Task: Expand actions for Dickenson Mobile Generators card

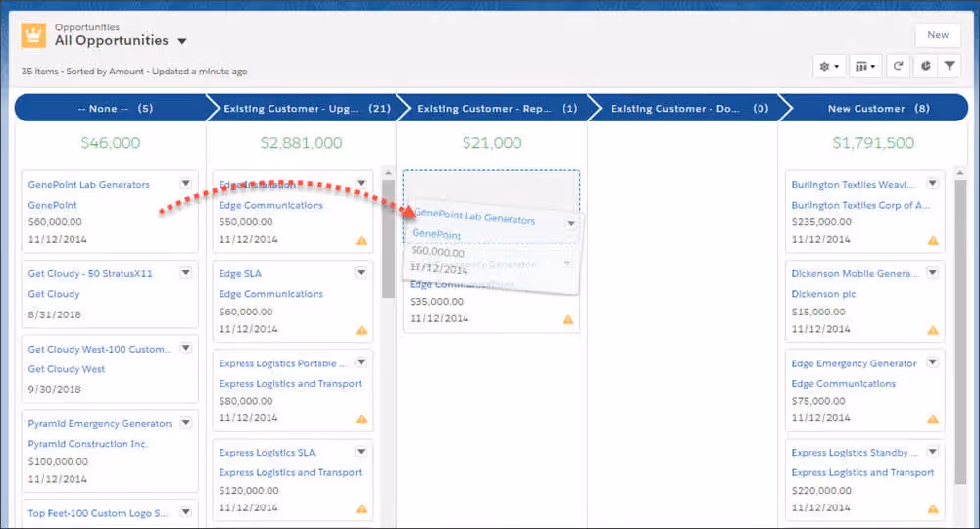Action: point(933,273)
